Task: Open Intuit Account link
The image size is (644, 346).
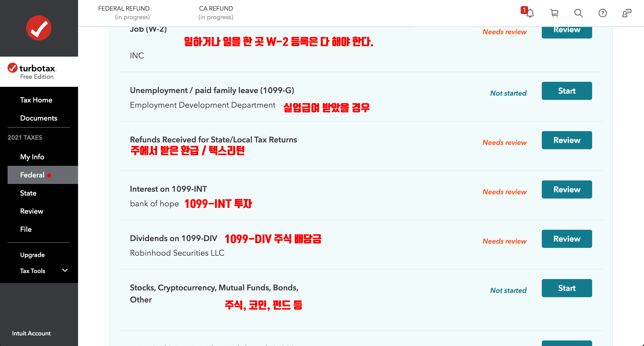Action: pyautogui.click(x=31, y=333)
